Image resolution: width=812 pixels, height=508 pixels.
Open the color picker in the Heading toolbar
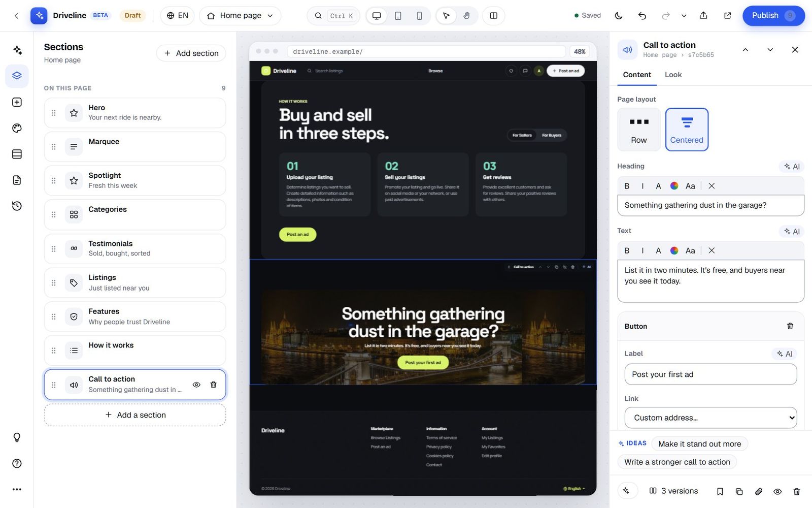coord(674,186)
